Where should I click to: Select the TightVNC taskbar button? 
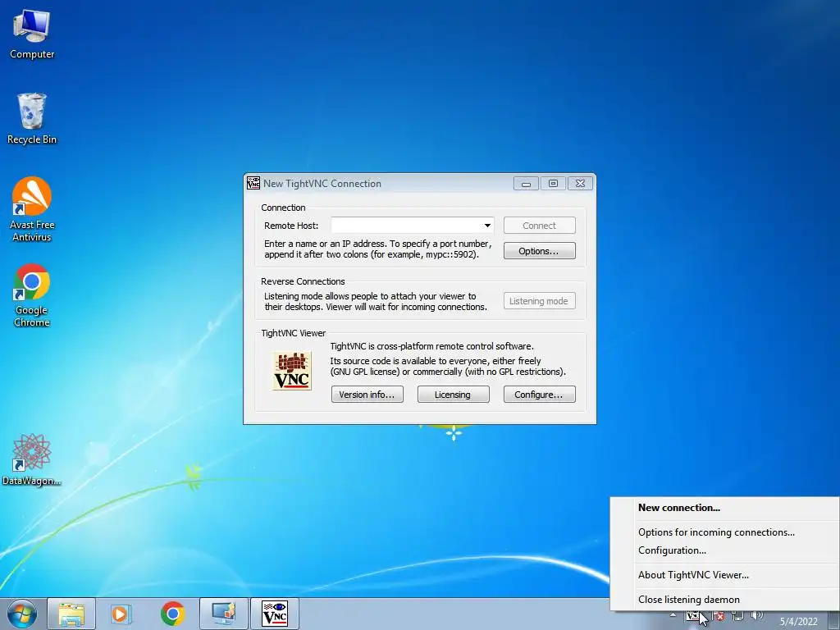(x=275, y=614)
